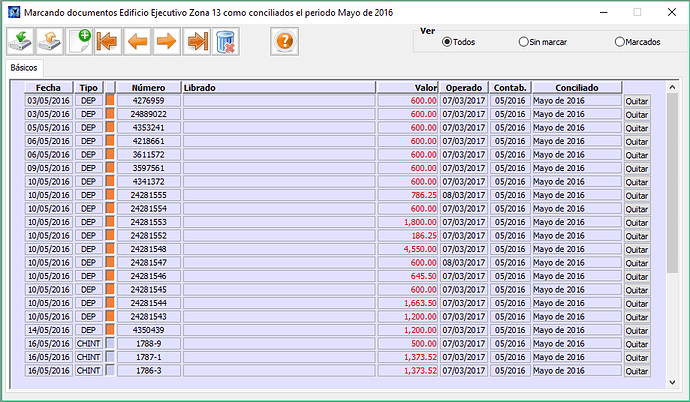Click the vertical scrollbar down arrow

point(672,380)
